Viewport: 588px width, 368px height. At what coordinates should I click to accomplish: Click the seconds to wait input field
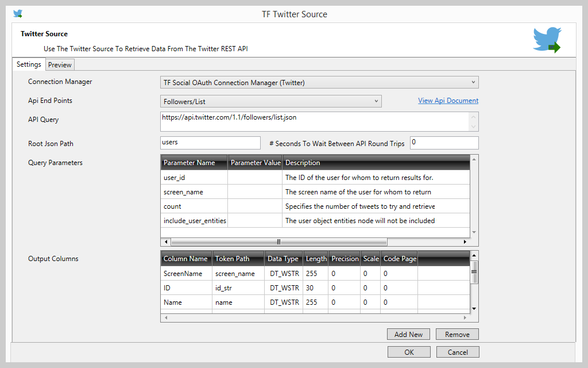444,143
